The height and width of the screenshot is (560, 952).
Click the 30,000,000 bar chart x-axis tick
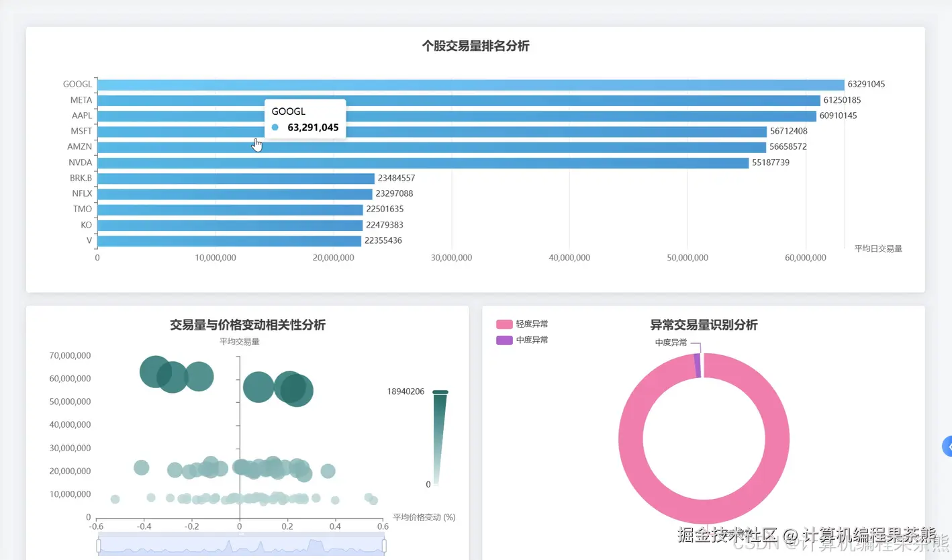(x=452, y=258)
